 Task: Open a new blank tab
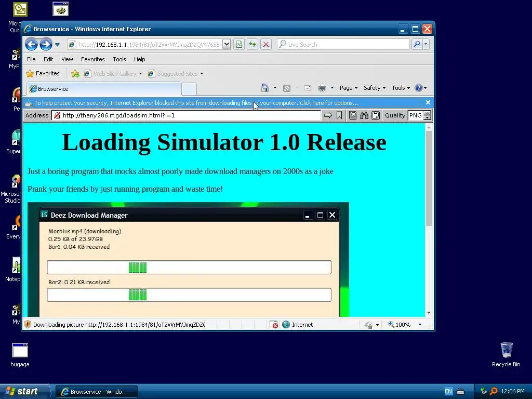[x=189, y=89]
